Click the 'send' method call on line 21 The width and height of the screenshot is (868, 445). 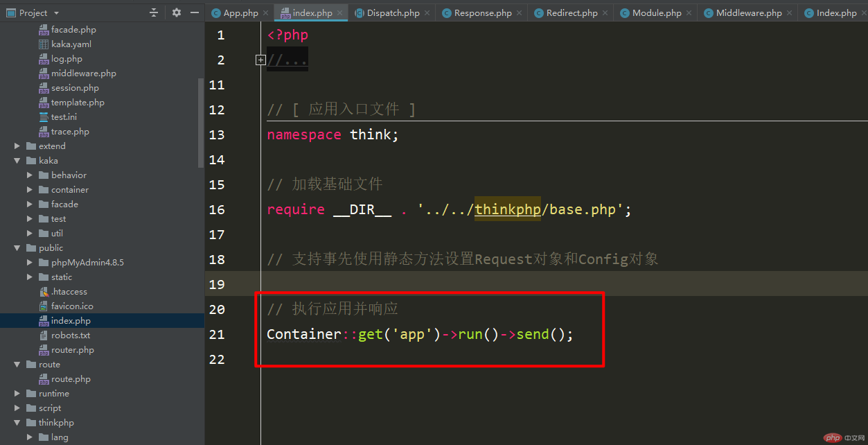coord(533,334)
